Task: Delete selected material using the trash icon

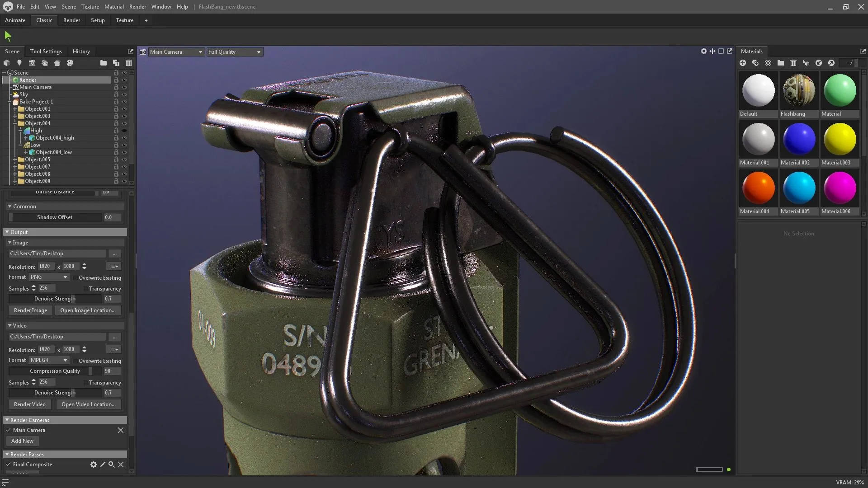Action: (x=793, y=63)
